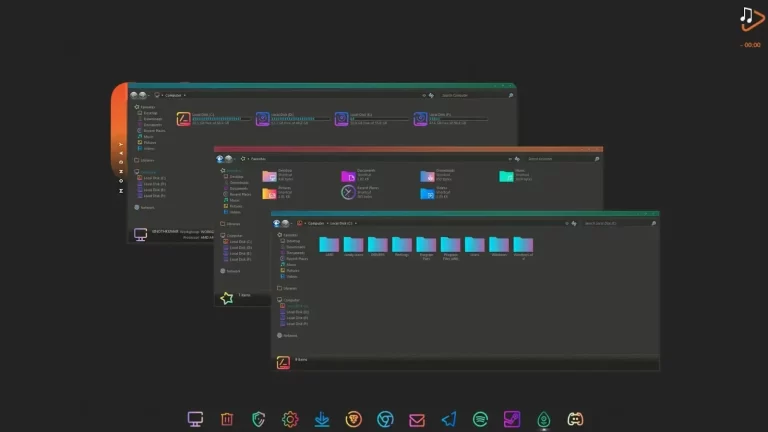Screen dimensions: 768x432
Task: Open the Music shortcut folder in Favorites window
Action: pos(506,176)
